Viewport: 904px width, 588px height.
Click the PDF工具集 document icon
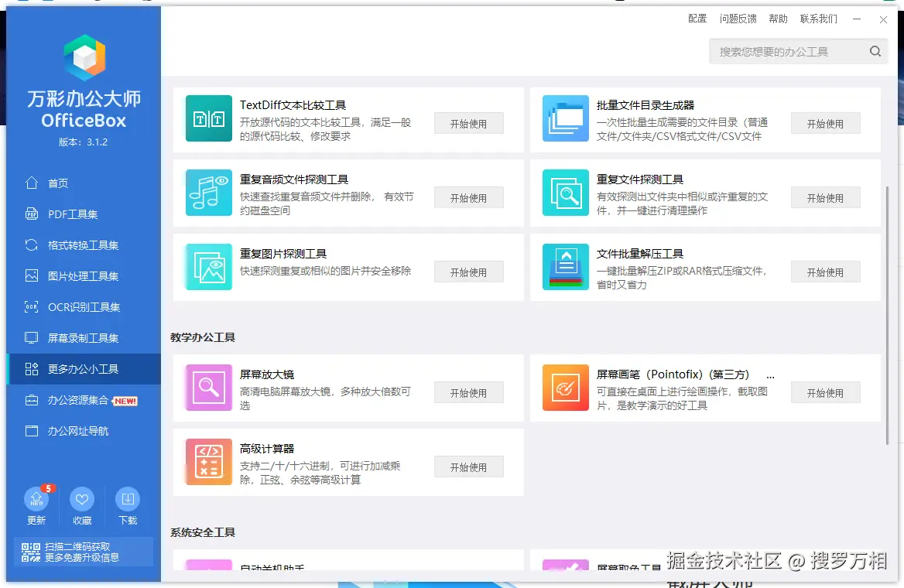(x=32, y=214)
